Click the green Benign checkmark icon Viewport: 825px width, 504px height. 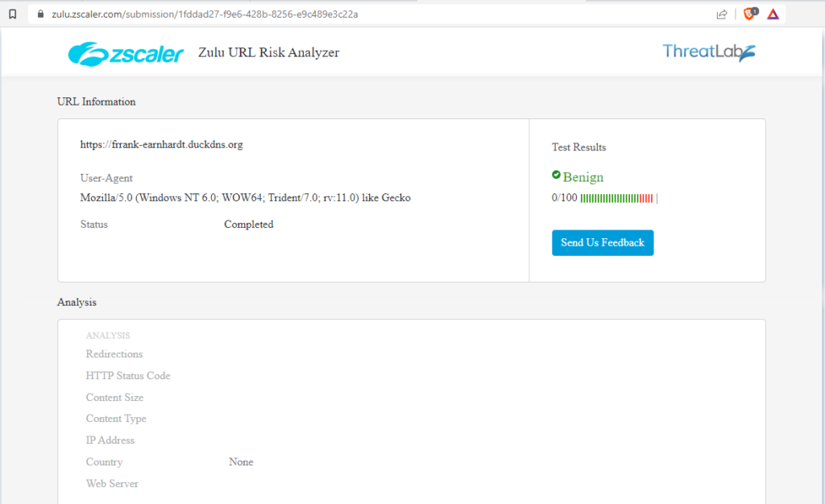point(556,175)
